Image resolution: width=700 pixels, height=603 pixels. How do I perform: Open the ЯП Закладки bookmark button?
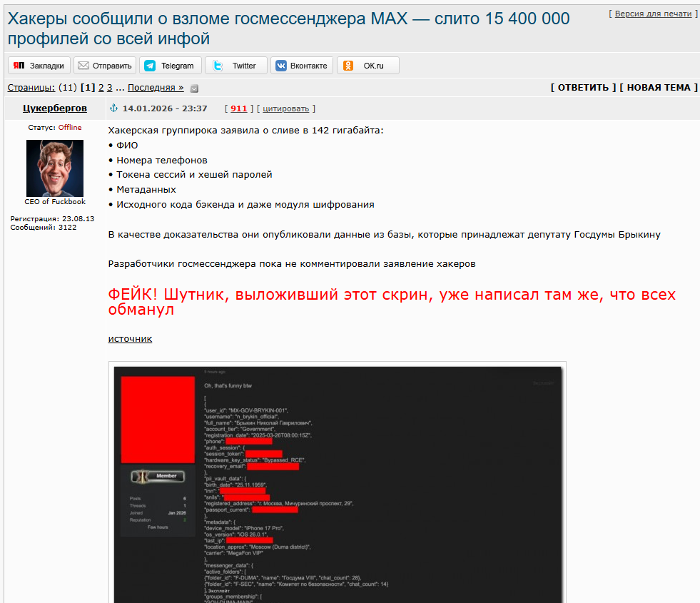[x=39, y=66]
